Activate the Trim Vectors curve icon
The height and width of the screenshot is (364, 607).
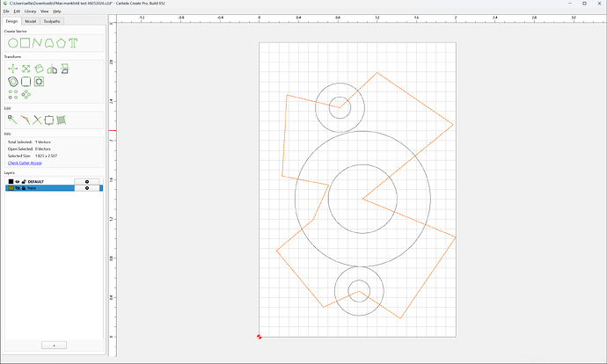pos(26,120)
